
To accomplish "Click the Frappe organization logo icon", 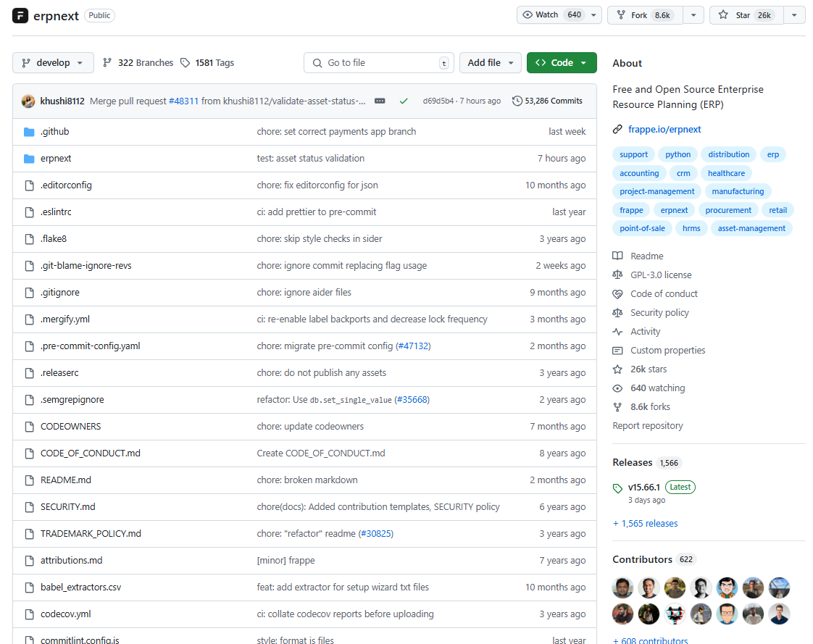I will [x=20, y=15].
